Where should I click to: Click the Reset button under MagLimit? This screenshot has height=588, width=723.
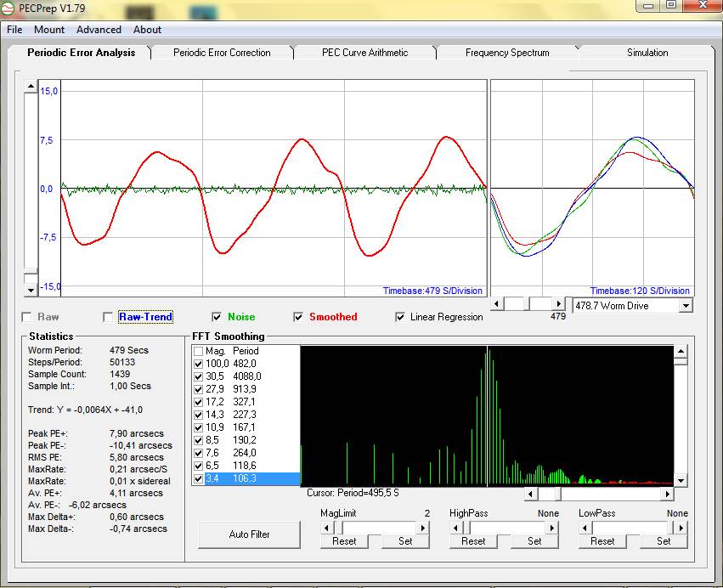(344, 541)
